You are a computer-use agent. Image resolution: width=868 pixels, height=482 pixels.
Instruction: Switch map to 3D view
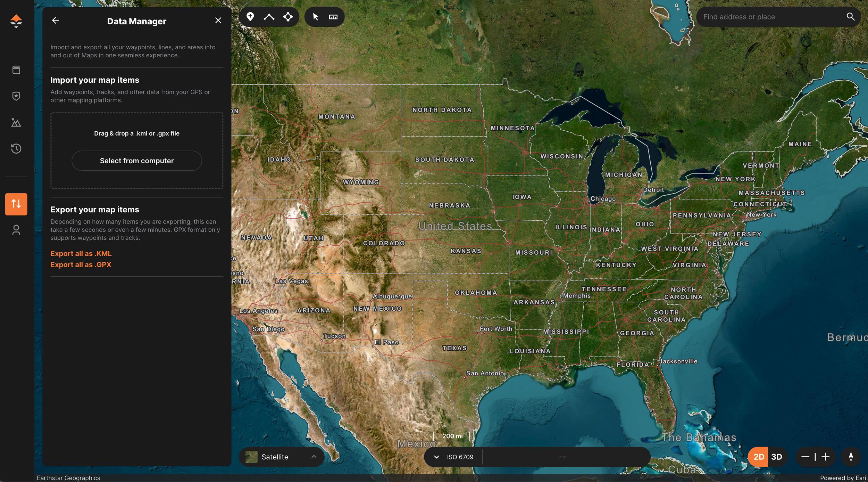click(777, 457)
